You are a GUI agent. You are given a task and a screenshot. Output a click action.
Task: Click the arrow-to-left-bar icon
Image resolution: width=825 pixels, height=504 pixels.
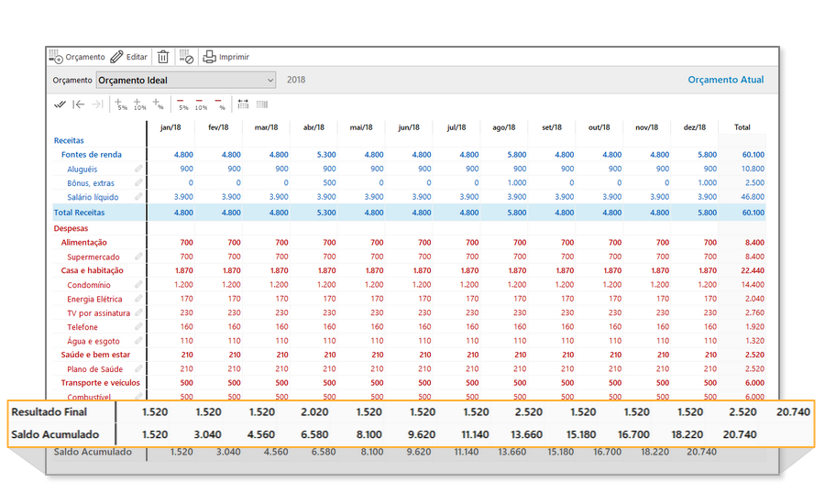pos(79,104)
